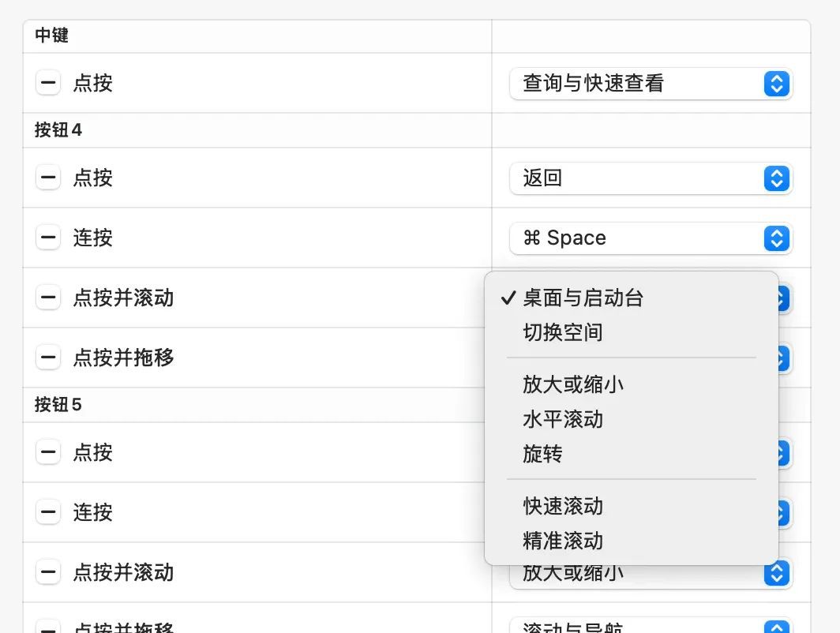Open the 返回 dropdown for 按钮 4
This screenshot has width=840, height=633.
tap(651, 178)
